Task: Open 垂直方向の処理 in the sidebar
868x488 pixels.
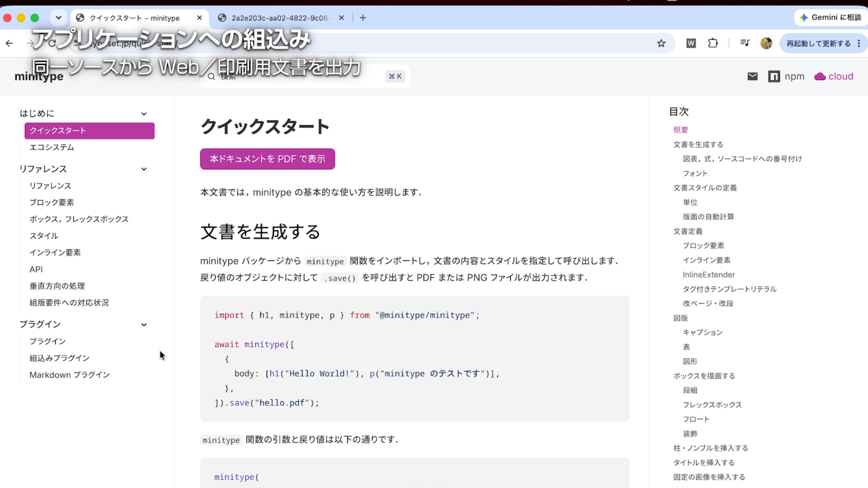Action: click(57, 286)
